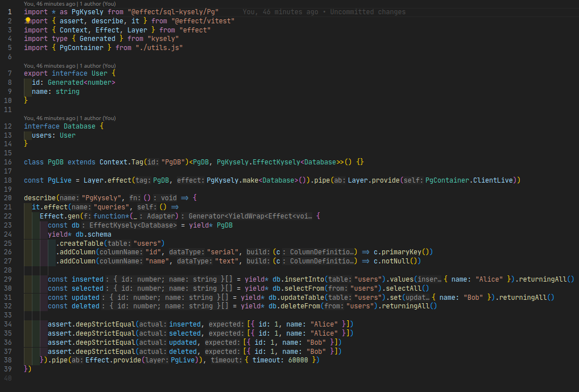Click the 'describe' function call
The image size is (579, 392).
tap(40, 198)
